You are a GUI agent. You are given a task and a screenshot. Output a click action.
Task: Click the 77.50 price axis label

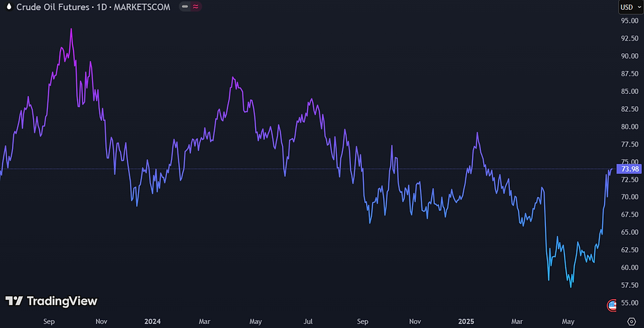(x=630, y=144)
